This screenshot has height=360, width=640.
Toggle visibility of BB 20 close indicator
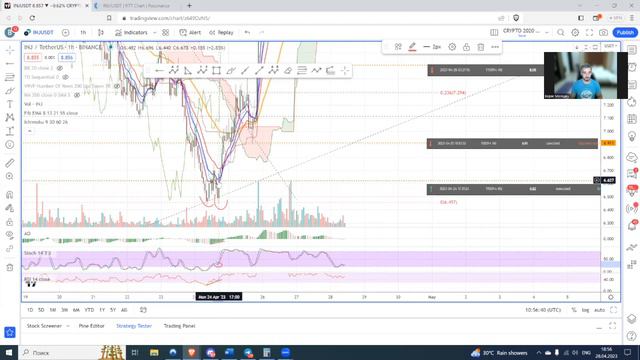coord(60,68)
